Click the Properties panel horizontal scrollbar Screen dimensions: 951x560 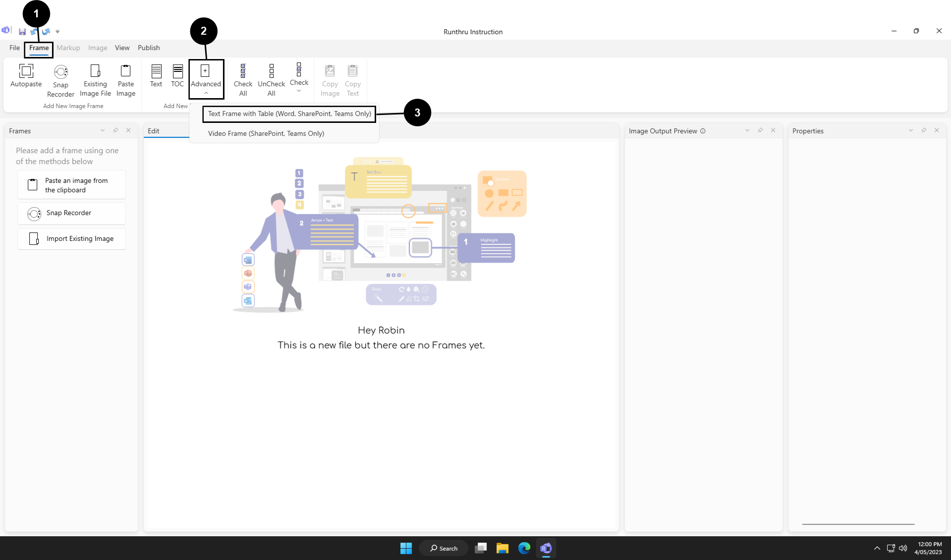pos(858,524)
